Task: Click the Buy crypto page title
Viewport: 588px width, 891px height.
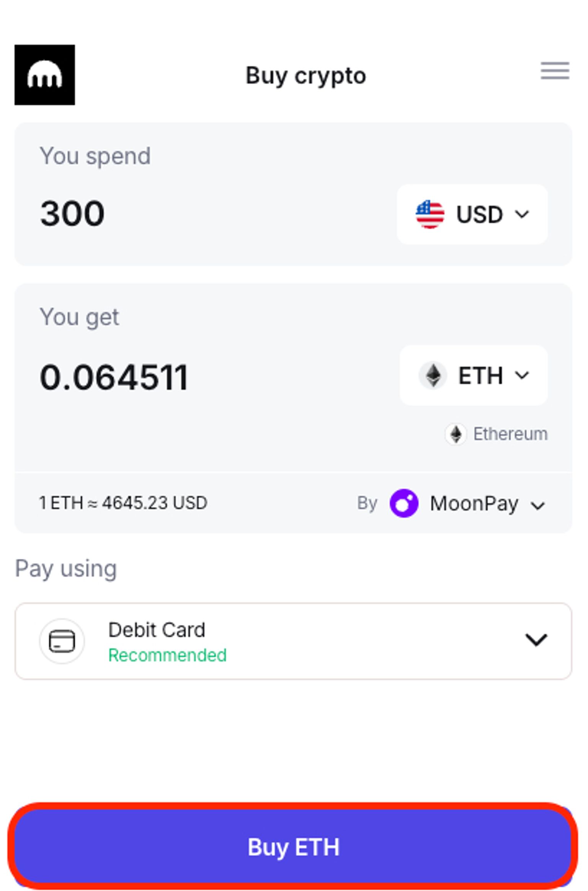Action: click(305, 75)
